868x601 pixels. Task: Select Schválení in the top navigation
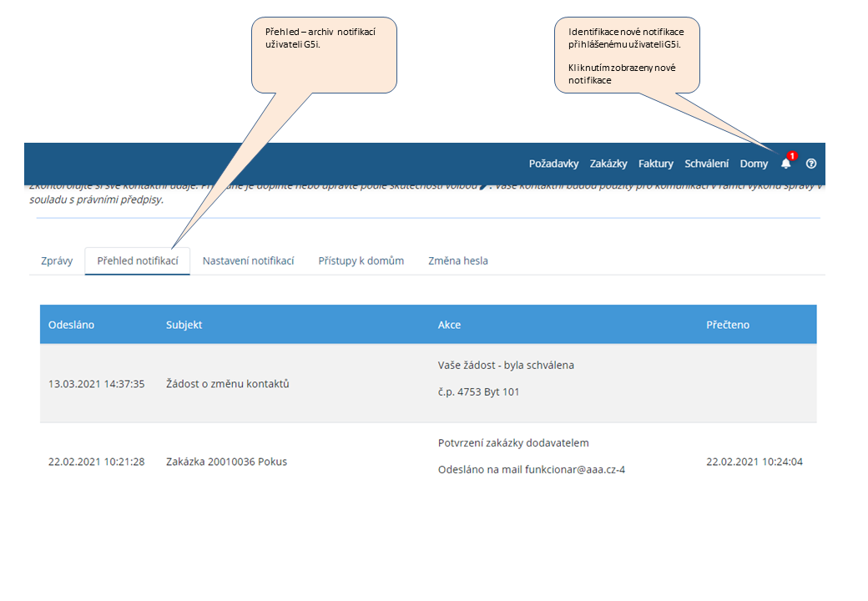pyautogui.click(x=706, y=164)
